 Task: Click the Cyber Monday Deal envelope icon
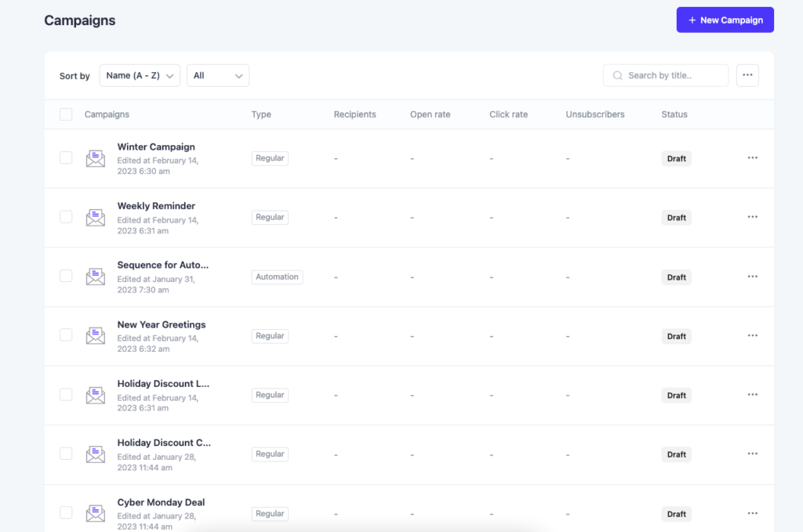pos(95,512)
